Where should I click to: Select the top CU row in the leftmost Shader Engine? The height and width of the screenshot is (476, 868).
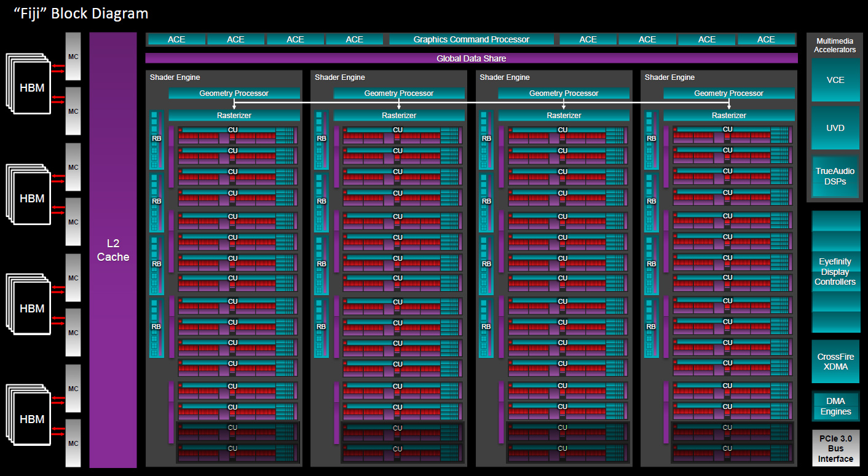click(x=238, y=136)
